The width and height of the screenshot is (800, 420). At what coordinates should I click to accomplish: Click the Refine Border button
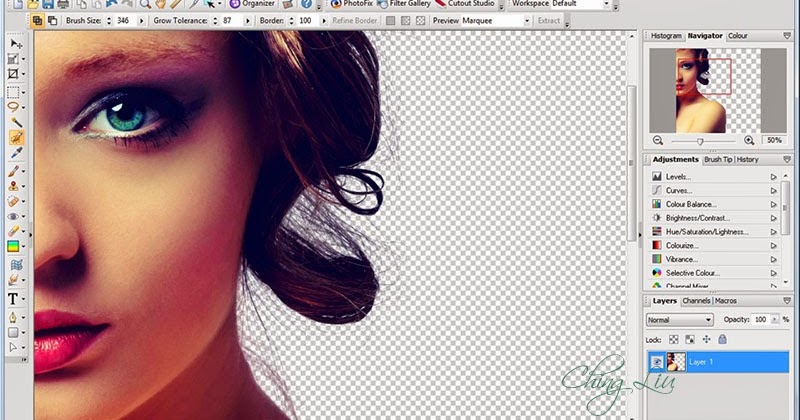pos(355,21)
